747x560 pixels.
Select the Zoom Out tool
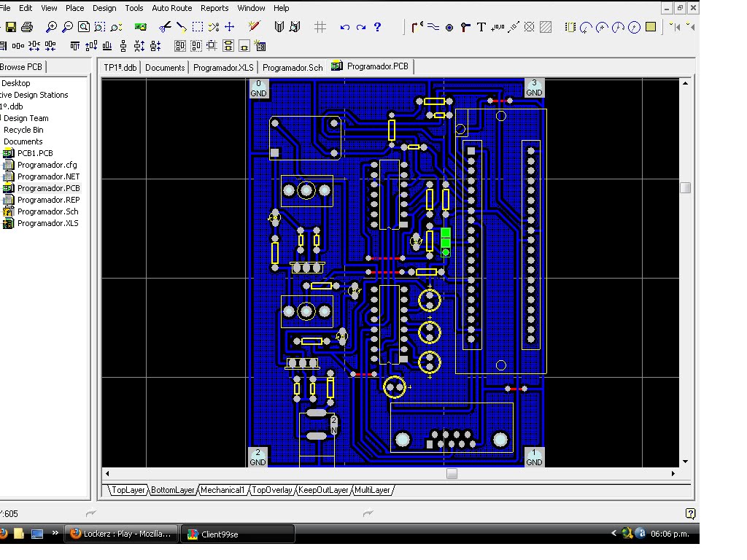pos(67,26)
